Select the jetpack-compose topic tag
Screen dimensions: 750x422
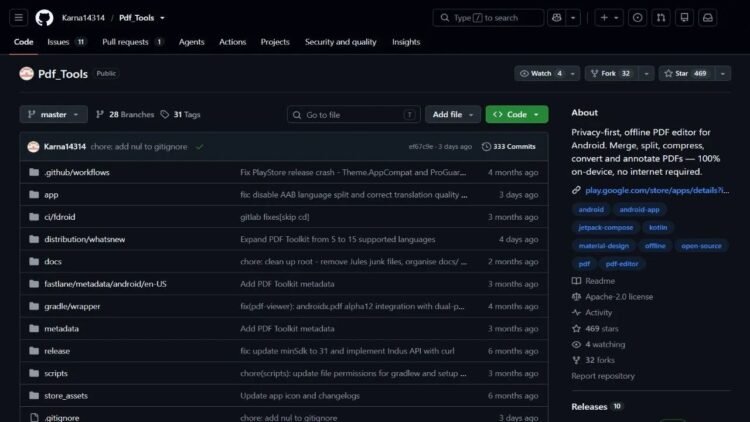606,227
